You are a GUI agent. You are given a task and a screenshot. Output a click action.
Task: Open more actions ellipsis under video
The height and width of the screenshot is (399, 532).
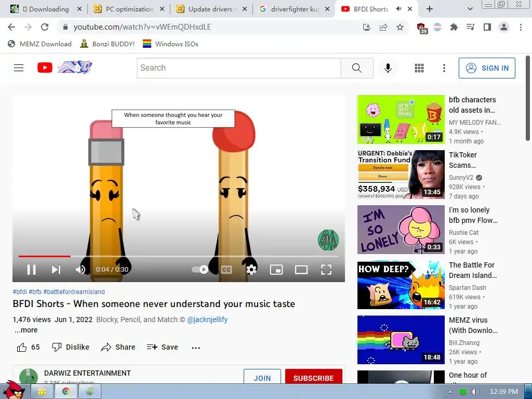(x=196, y=348)
